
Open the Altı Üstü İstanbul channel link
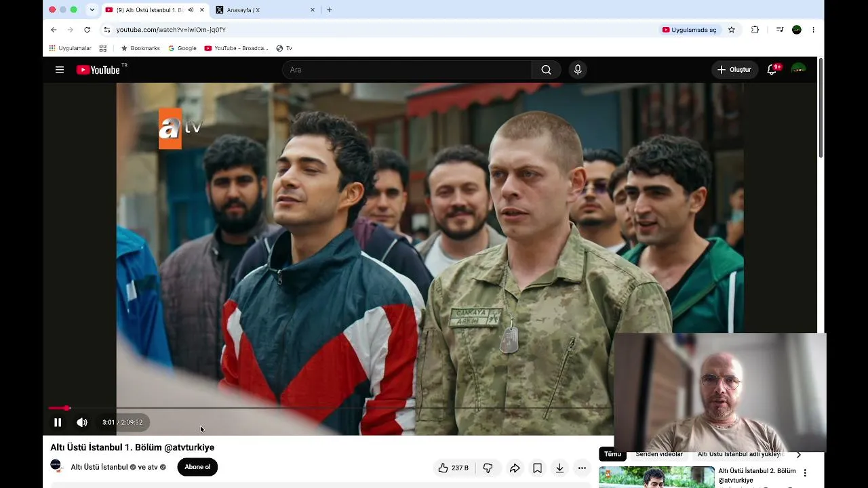click(99, 467)
